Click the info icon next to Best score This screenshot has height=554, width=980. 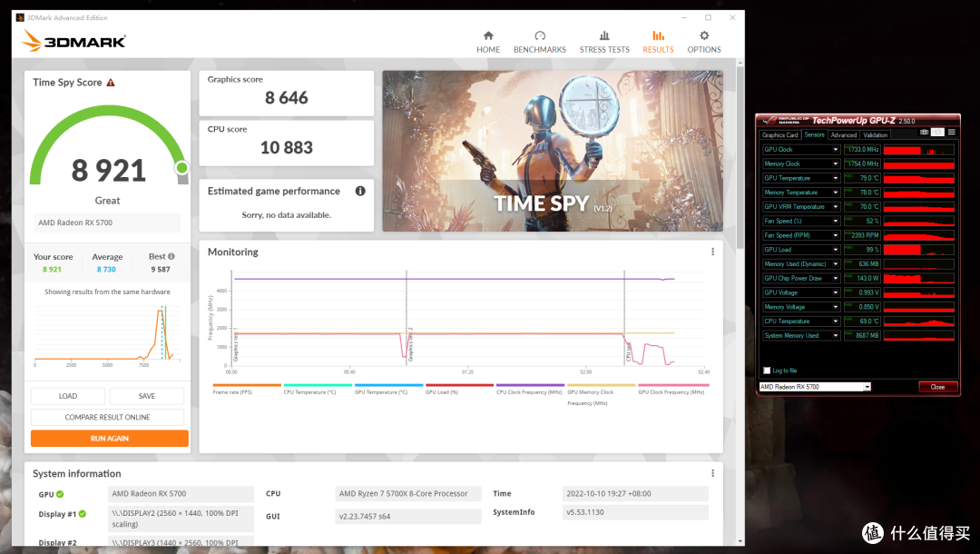pos(171,257)
